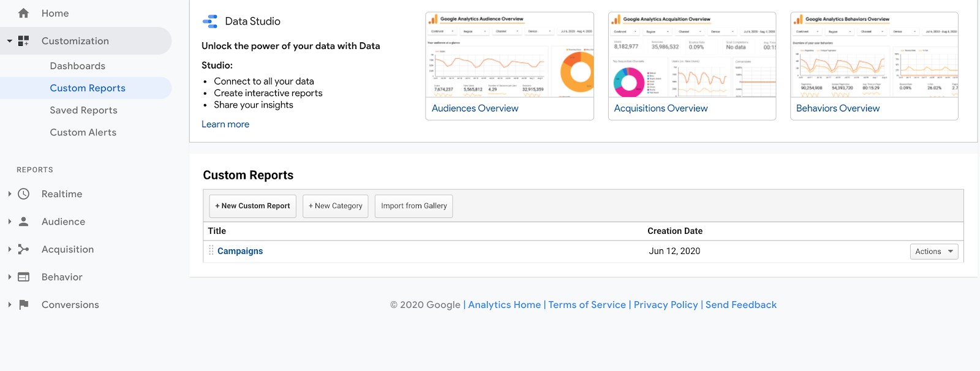Collapse the Customization section arrow
Screen dimensions: 980x371
tap(9, 41)
